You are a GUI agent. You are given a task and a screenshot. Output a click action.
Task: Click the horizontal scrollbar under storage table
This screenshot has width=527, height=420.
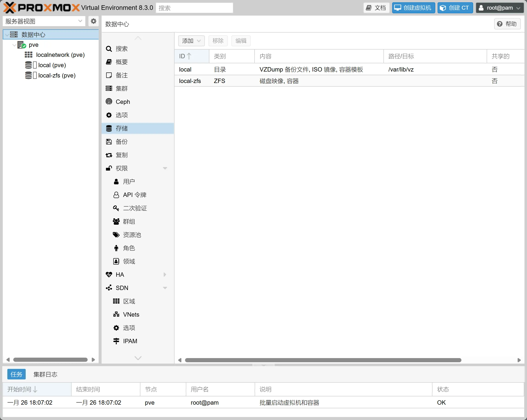click(x=323, y=360)
